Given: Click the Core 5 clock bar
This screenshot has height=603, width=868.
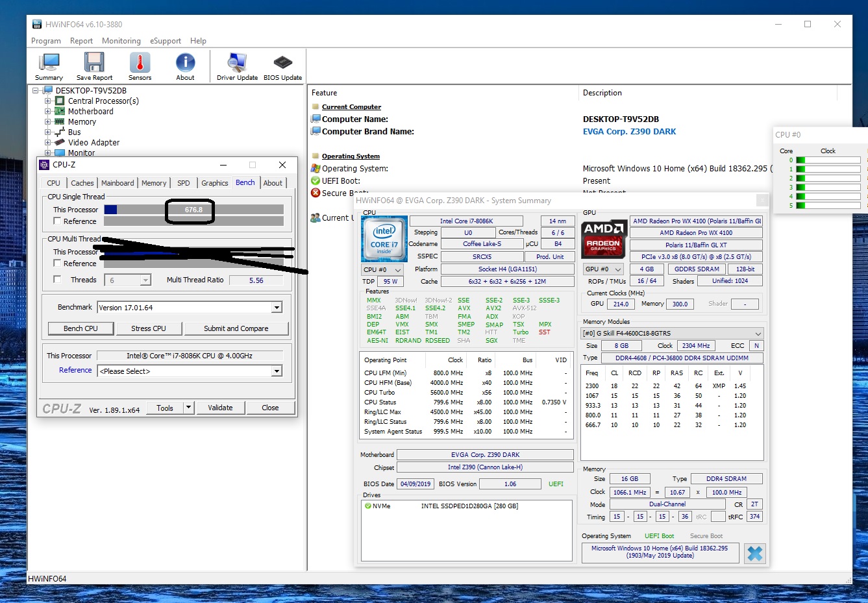Looking at the screenshot, I should (828, 205).
